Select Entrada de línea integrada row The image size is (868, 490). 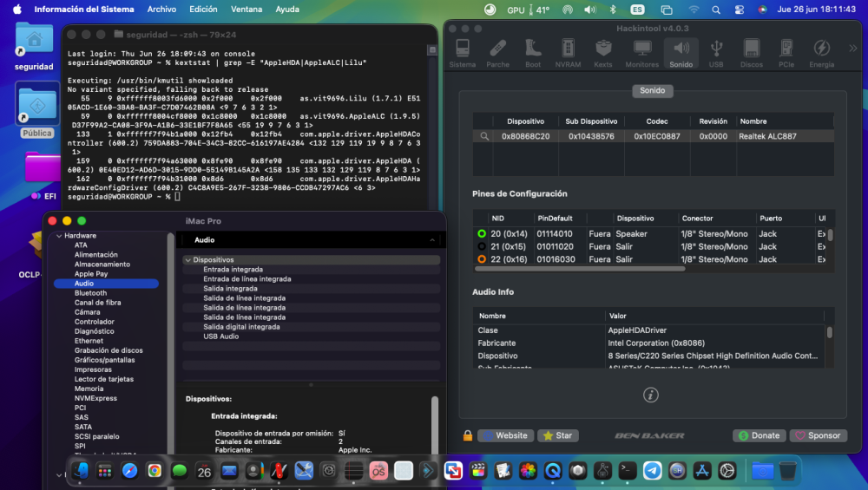311,278
